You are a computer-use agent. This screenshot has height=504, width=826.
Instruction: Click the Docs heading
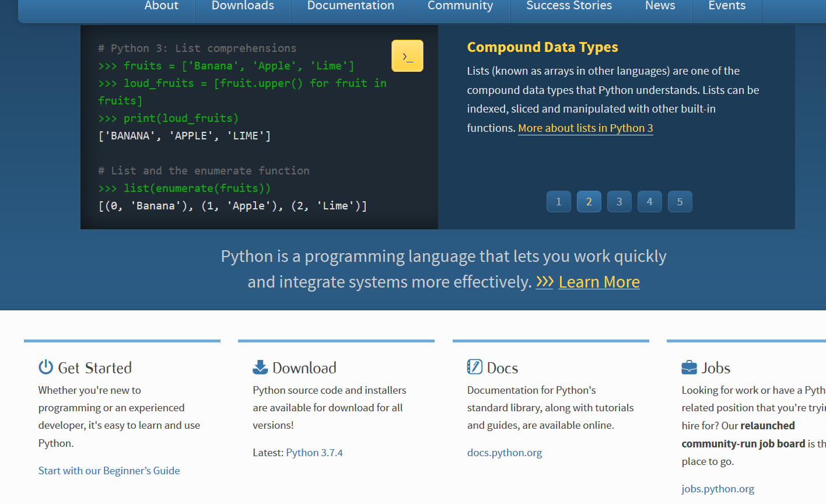pyautogui.click(x=502, y=368)
